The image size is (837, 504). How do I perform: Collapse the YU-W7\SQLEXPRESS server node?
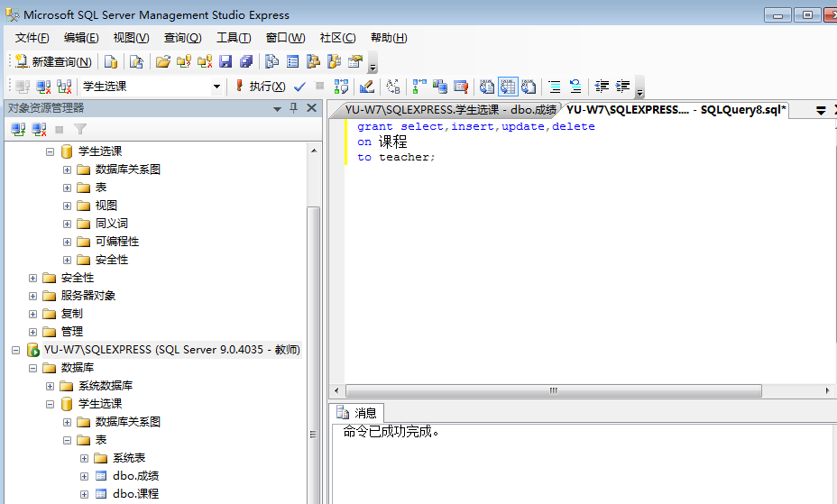click(x=16, y=351)
